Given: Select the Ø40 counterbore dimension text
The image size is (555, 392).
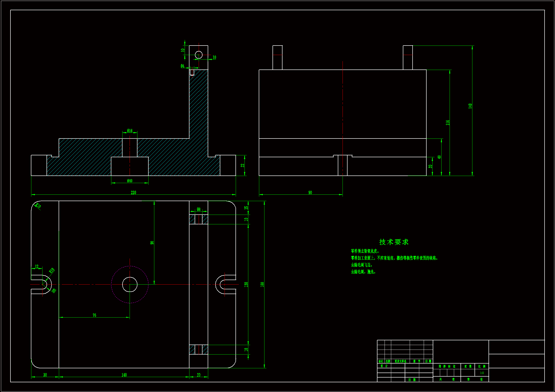Looking at the screenshot, I should (x=130, y=181).
